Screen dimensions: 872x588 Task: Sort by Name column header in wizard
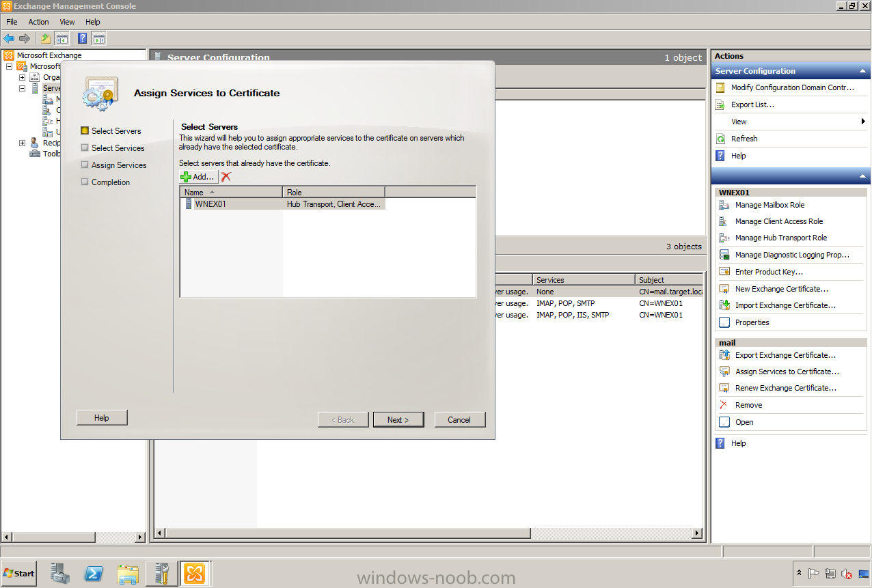coord(231,192)
